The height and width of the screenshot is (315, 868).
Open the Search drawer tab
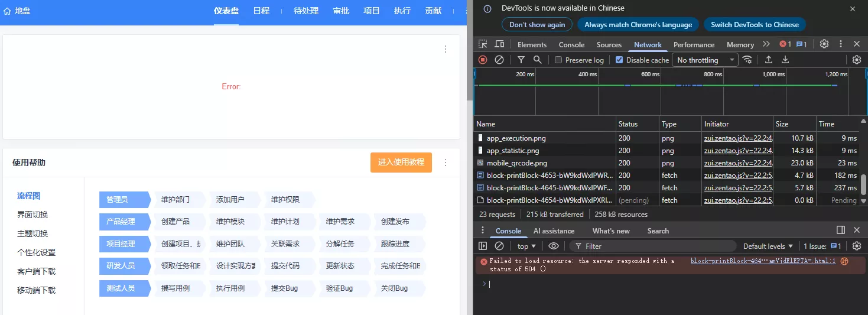tap(658, 230)
